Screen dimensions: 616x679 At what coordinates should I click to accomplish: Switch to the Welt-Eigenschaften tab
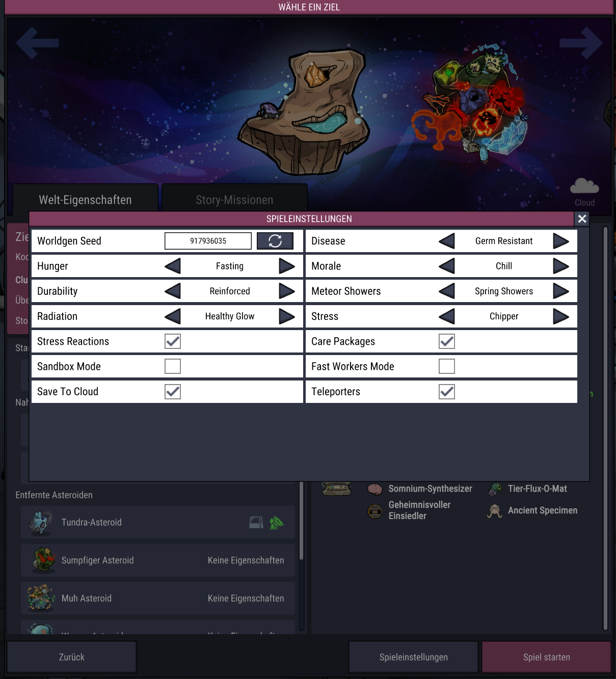85,199
